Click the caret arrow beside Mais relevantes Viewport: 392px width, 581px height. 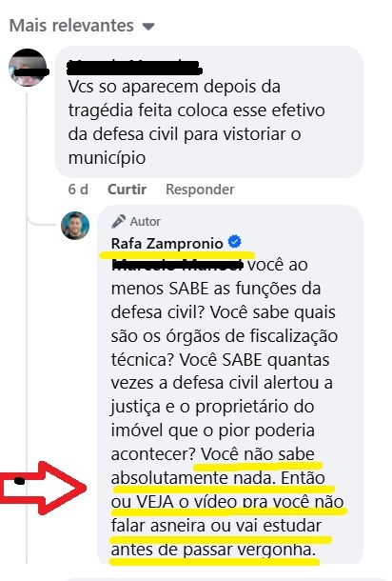pyautogui.click(x=148, y=27)
